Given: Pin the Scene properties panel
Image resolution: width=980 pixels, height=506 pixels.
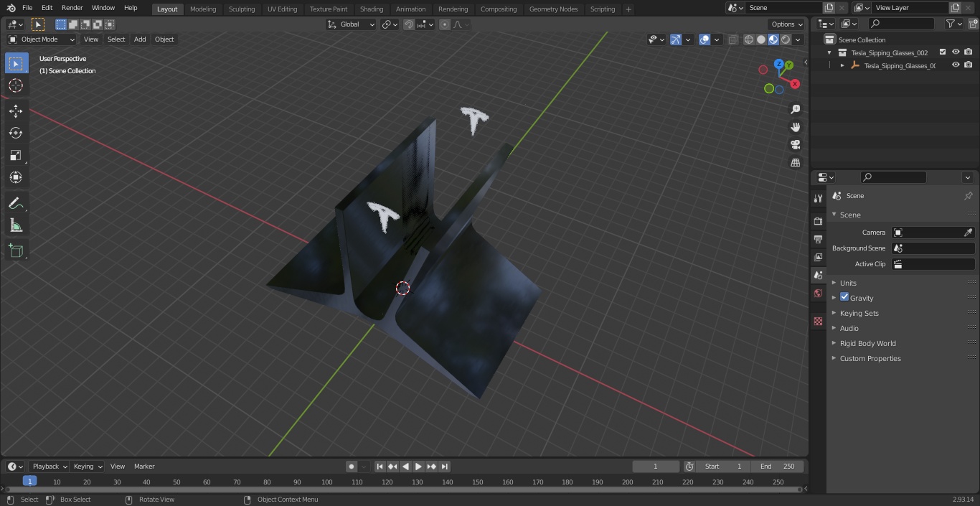Looking at the screenshot, I should 968,196.
